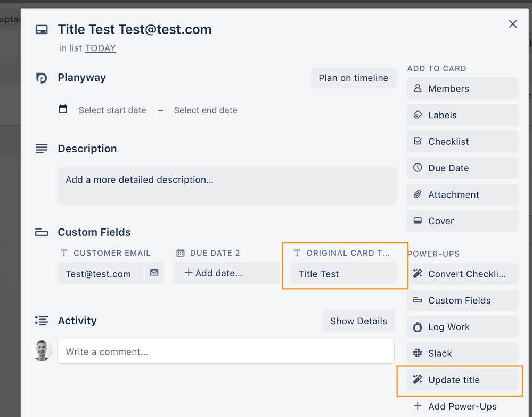Select start date in Planyway
This screenshot has height=417, width=532.
(x=112, y=110)
